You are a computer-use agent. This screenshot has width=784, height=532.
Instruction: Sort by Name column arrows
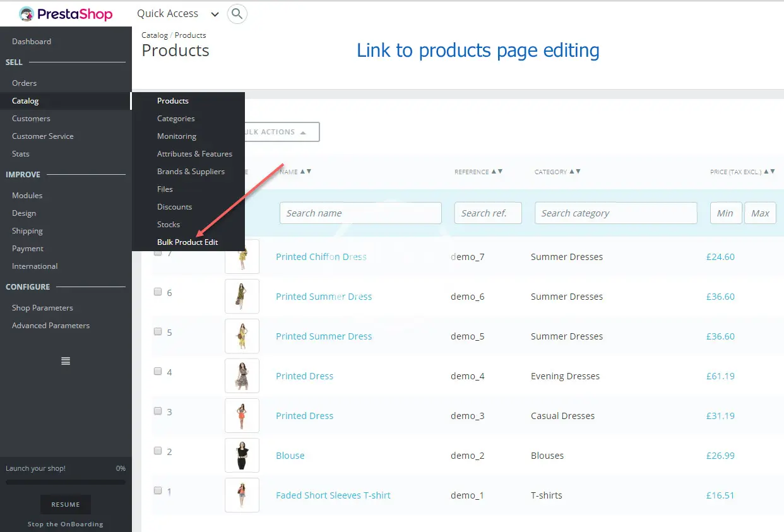click(306, 172)
